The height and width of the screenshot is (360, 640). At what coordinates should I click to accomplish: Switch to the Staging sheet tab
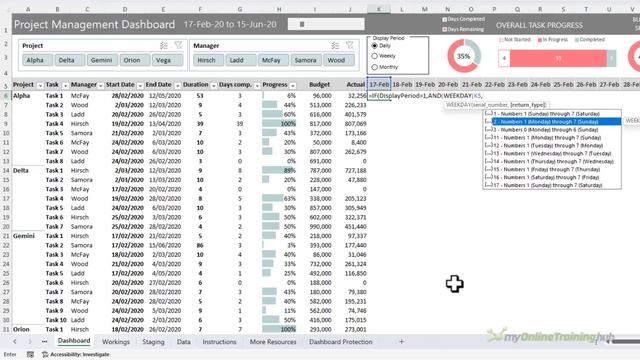(x=153, y=342)
